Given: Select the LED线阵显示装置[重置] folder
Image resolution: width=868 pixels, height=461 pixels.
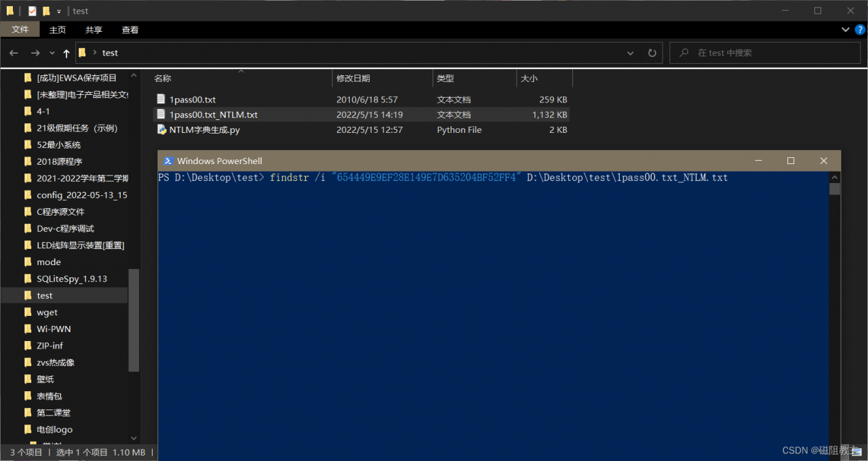Looking at the screenshot, I should (x=81, y=245).
